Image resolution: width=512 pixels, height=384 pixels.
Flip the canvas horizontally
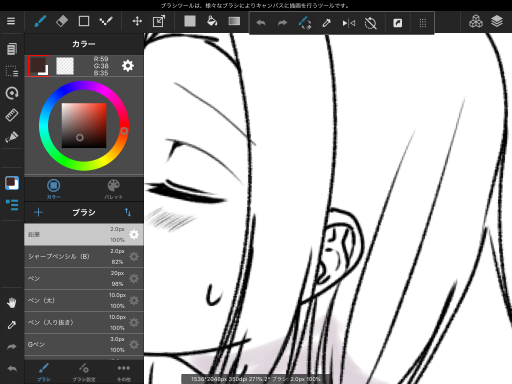click(x=349, y=23)
